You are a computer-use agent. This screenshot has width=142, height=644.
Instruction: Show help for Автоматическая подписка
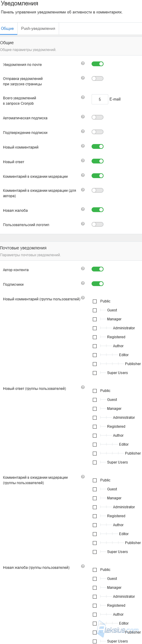click(x=83, y=117)
